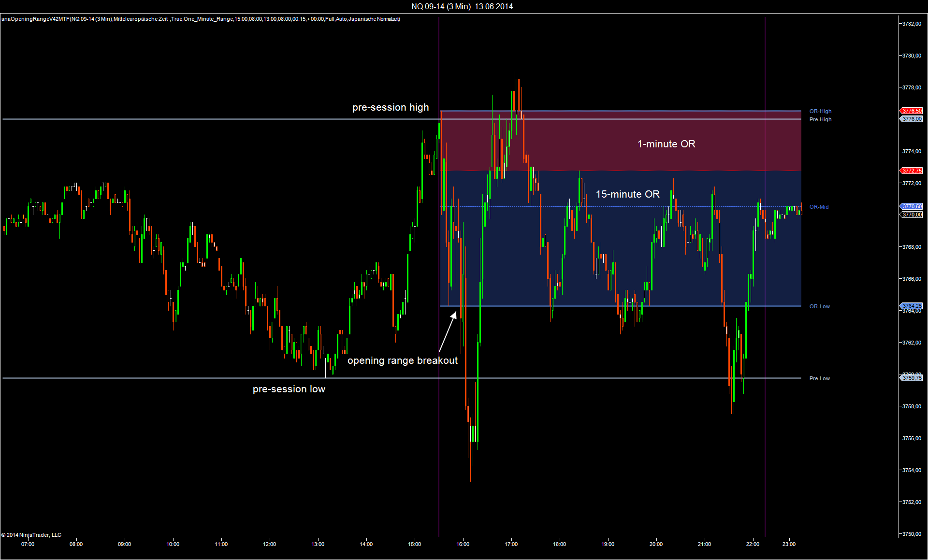Select the OR-Low line label
This screenshot has height=560, width=928.
pos(819,306)
